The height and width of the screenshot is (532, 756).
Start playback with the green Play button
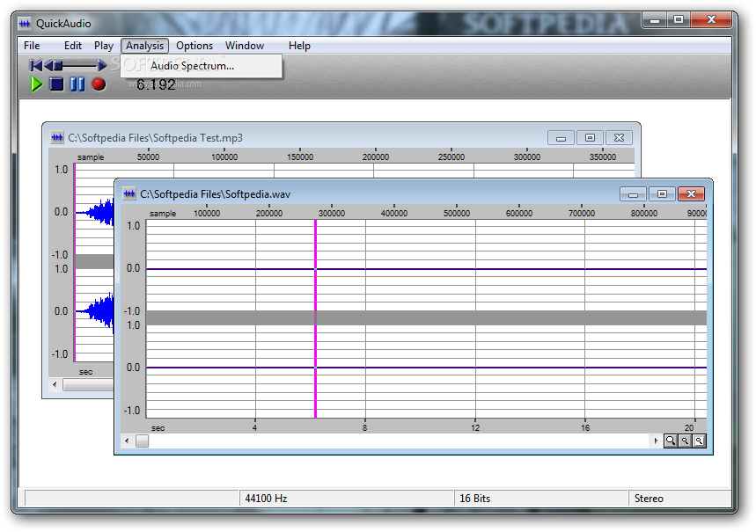coord(36,84)
